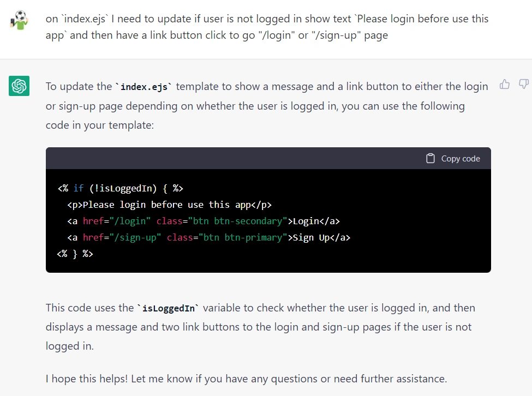Click the code line with href="/login"

[x=204, y=221]
